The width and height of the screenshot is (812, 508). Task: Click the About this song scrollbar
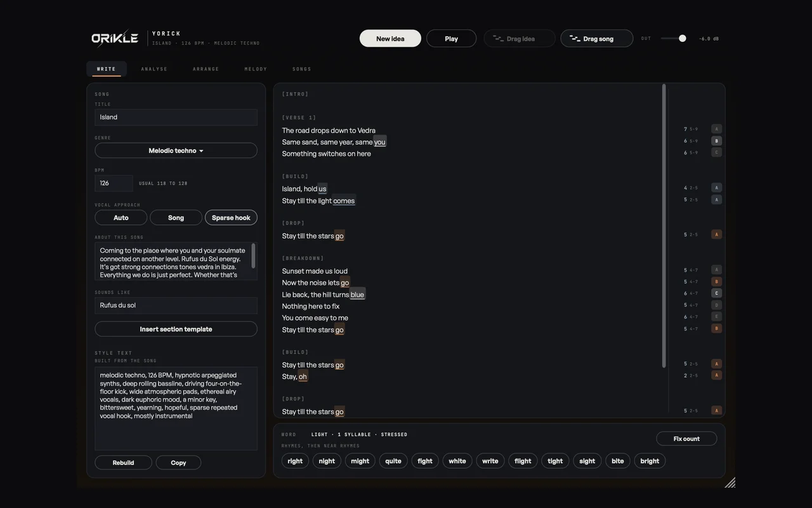[x=254, y=255]
